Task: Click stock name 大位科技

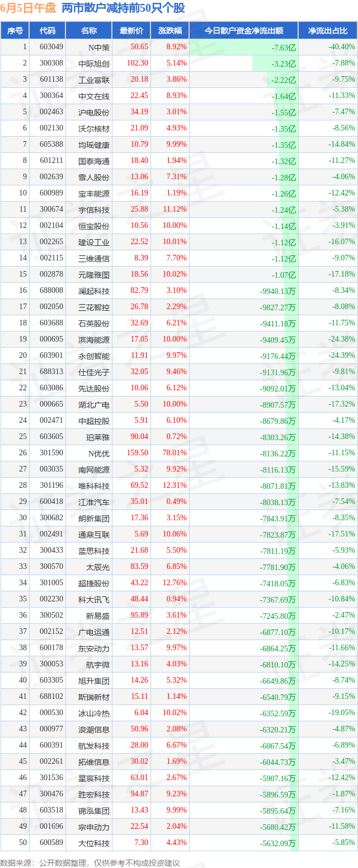Action: 94,843
